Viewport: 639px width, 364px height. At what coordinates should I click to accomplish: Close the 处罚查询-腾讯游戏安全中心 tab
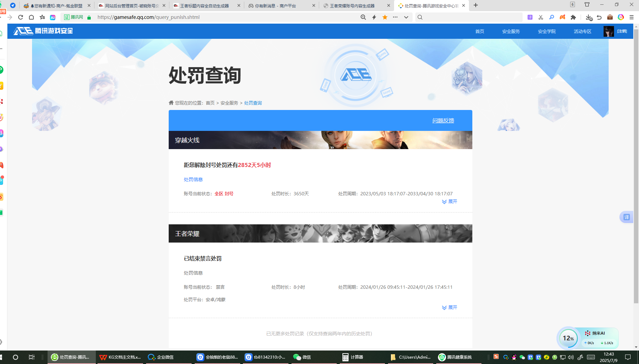click(x=464, y=5)
